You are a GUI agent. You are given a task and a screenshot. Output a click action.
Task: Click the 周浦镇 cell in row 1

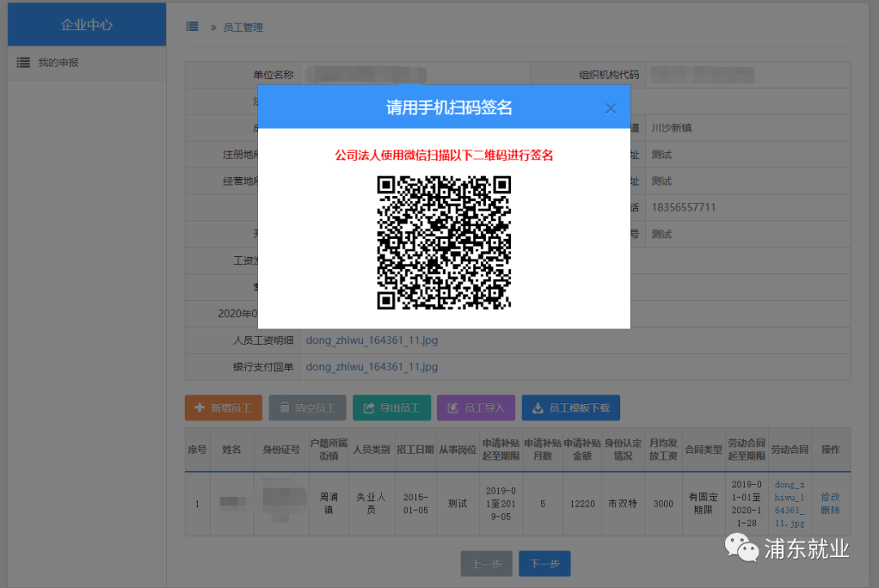pos(329,503)
